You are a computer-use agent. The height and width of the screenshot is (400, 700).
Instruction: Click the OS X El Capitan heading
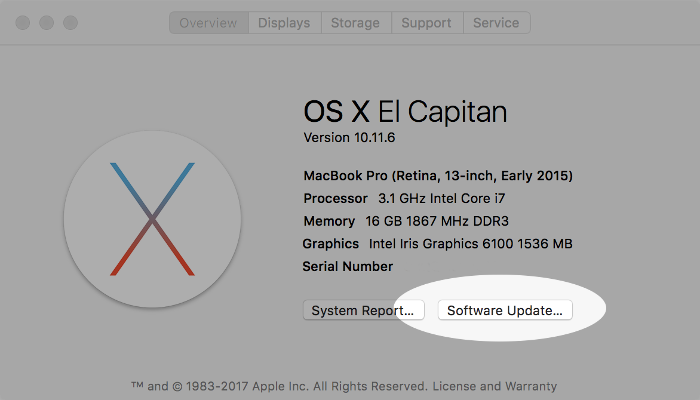click(x=405, y=110)
